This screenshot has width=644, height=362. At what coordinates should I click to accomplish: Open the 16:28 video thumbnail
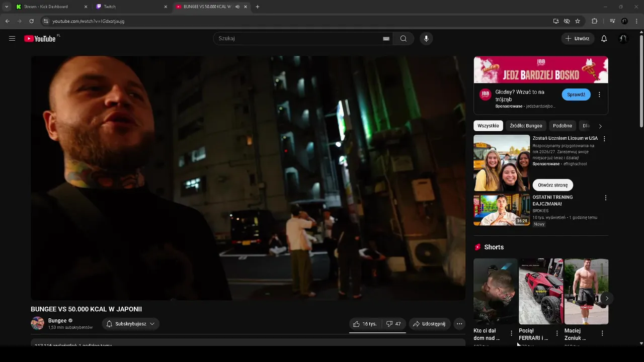502,210
